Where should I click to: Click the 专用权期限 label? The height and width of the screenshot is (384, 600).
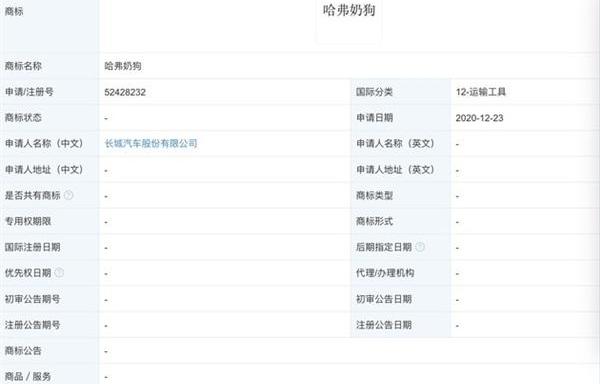[x=28, y=221]
